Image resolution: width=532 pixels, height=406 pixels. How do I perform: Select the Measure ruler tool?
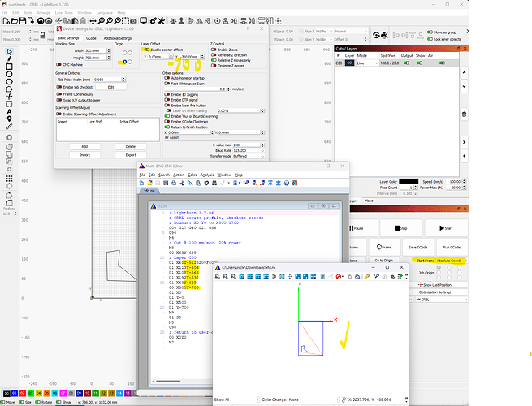click(9, 126)
